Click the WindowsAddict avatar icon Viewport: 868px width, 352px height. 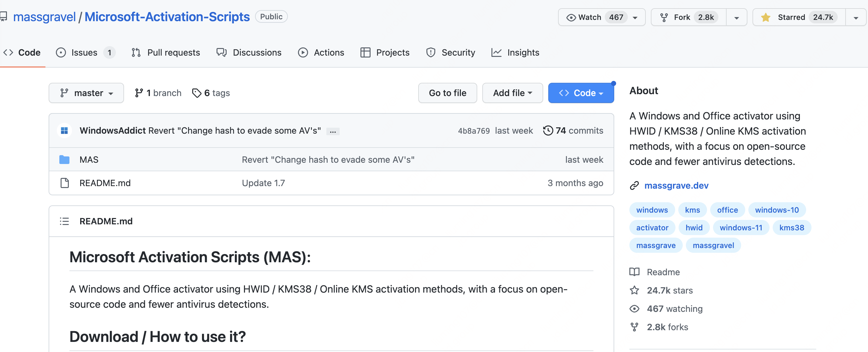(64, 131)
